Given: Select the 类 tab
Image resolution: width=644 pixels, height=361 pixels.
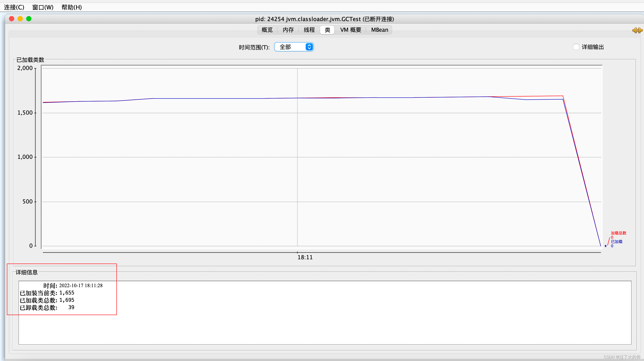Looking at the screenshot, I should (x=327, y=30).
